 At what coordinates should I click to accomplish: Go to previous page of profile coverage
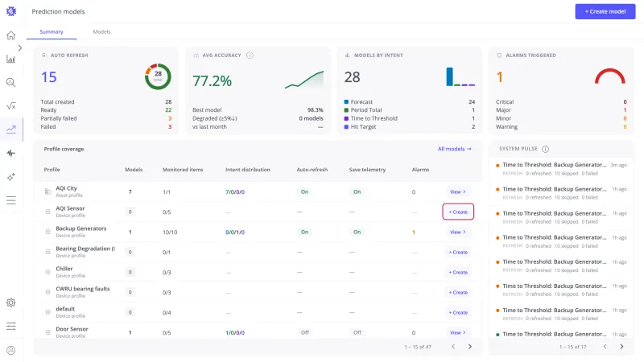pos(453,347)
